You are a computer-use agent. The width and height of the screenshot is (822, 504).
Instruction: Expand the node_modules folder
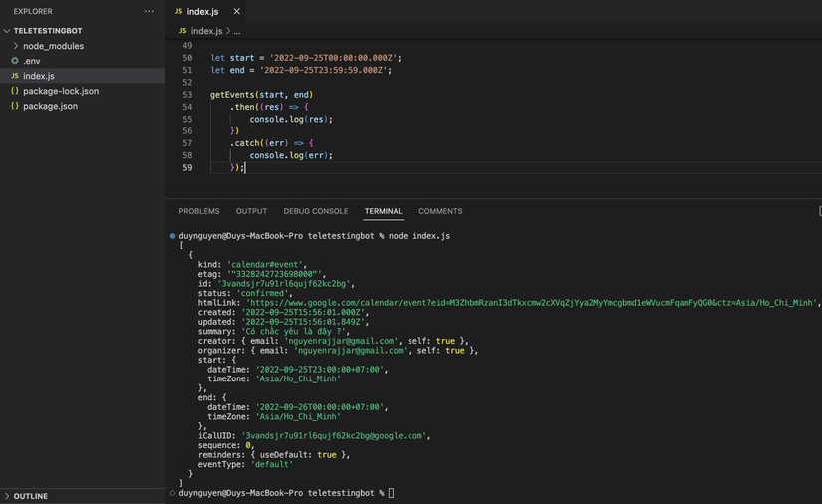(16, 46)
